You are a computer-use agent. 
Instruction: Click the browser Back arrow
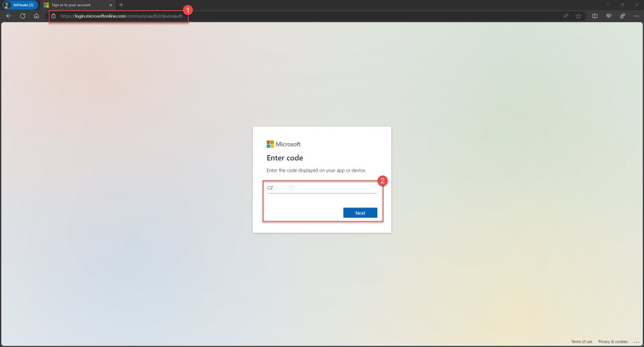[x=9, y=16]
